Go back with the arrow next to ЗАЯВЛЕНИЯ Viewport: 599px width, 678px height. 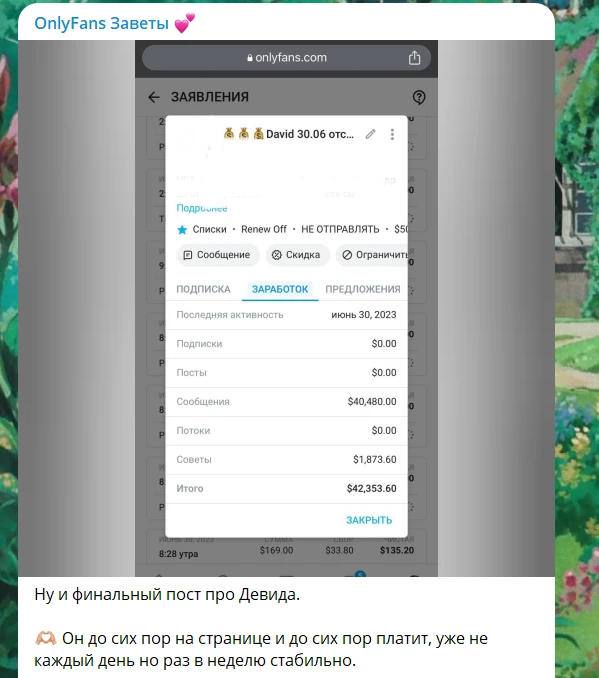[x=154, y=97]
